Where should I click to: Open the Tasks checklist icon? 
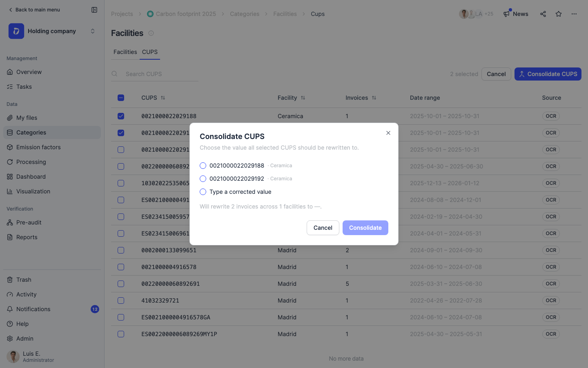tap(10, 87)
